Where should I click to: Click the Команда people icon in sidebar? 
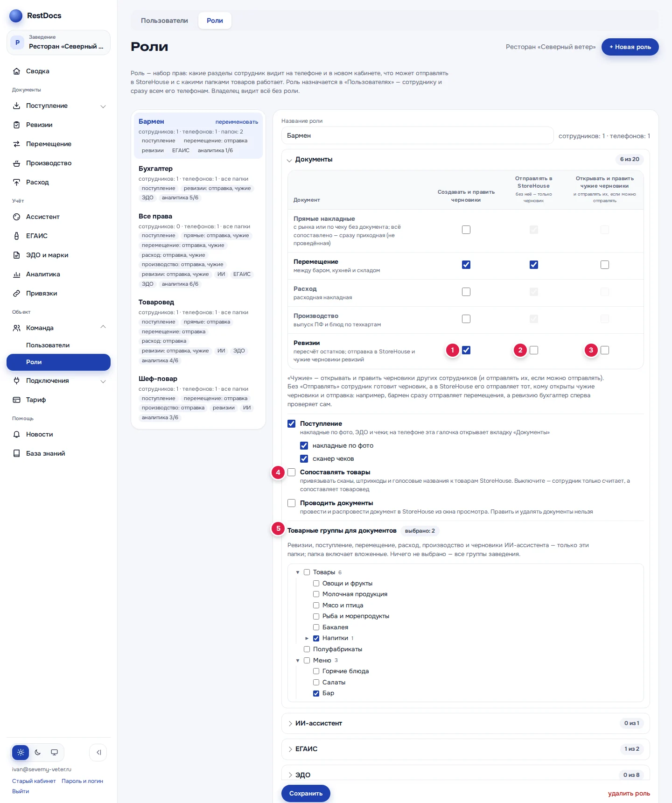coord(17,328)
